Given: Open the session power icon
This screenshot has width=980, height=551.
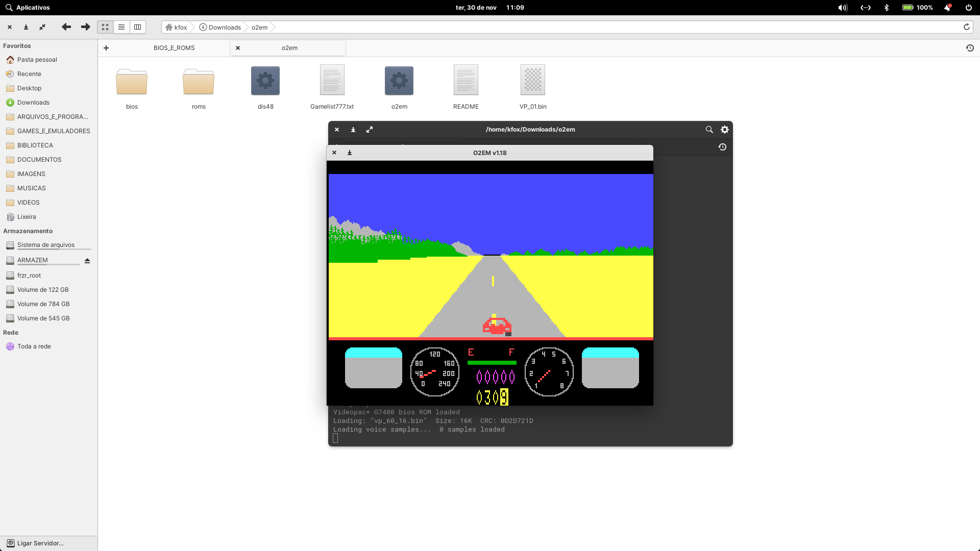Looking at the screenshot, I should tap(968, 8).
